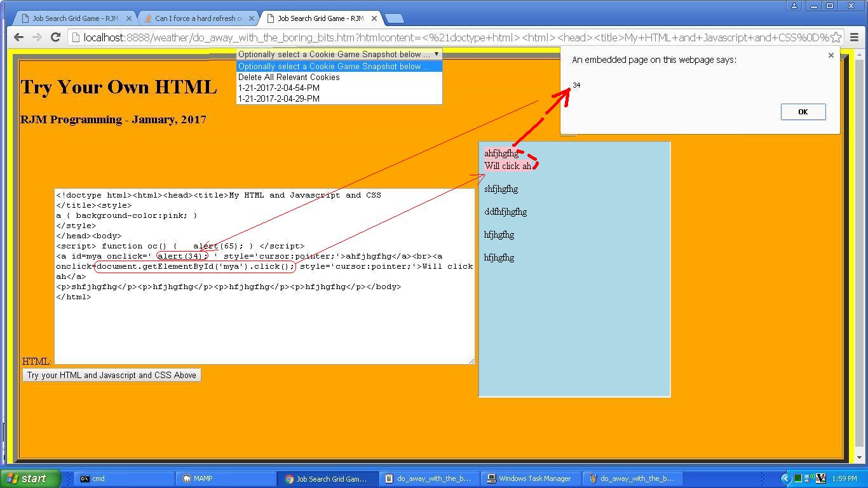Open the Windows Start button

point(31,478)
